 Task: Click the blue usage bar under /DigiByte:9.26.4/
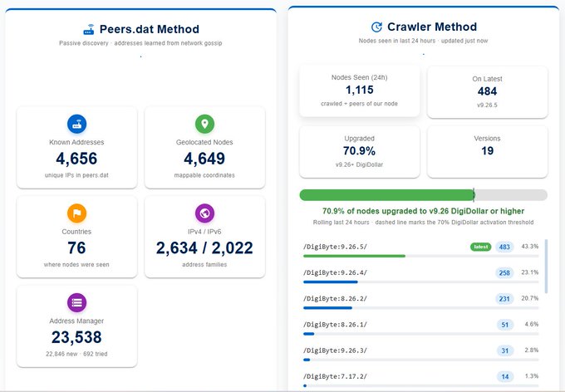331,282
